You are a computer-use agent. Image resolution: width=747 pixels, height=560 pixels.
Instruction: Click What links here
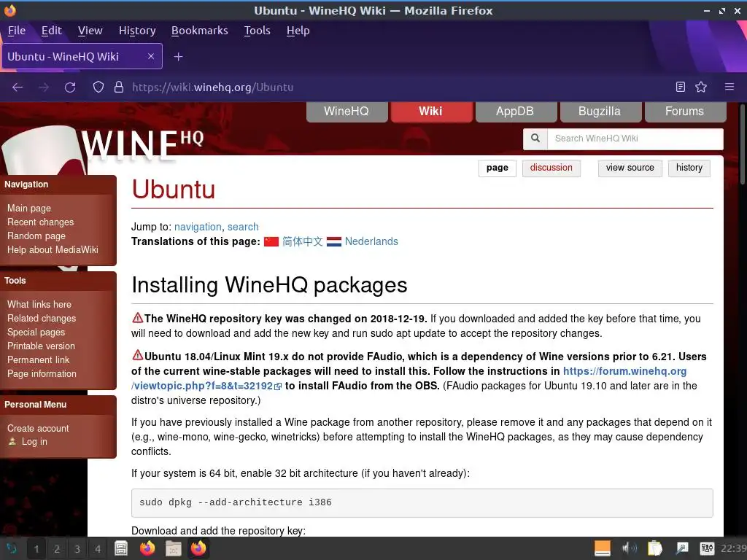pos(39,304)
